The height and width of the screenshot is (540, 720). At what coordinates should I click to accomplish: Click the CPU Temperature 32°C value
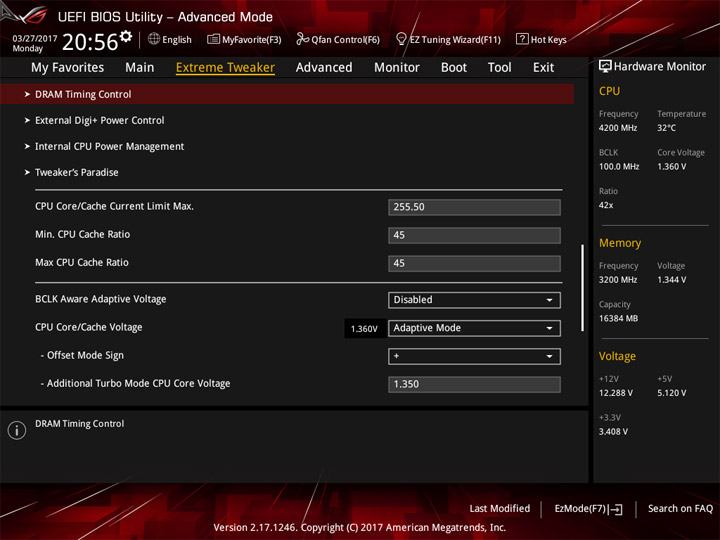[666, 128]
